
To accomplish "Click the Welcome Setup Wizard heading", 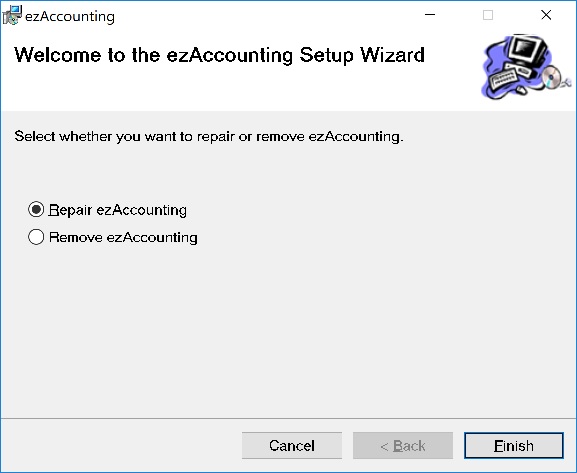I will [219, 55].
